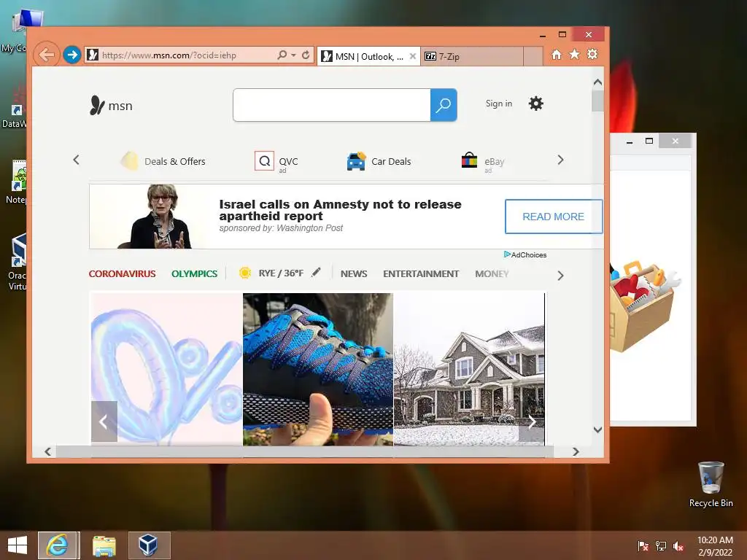Open the QVC ad link

(288, 161)
